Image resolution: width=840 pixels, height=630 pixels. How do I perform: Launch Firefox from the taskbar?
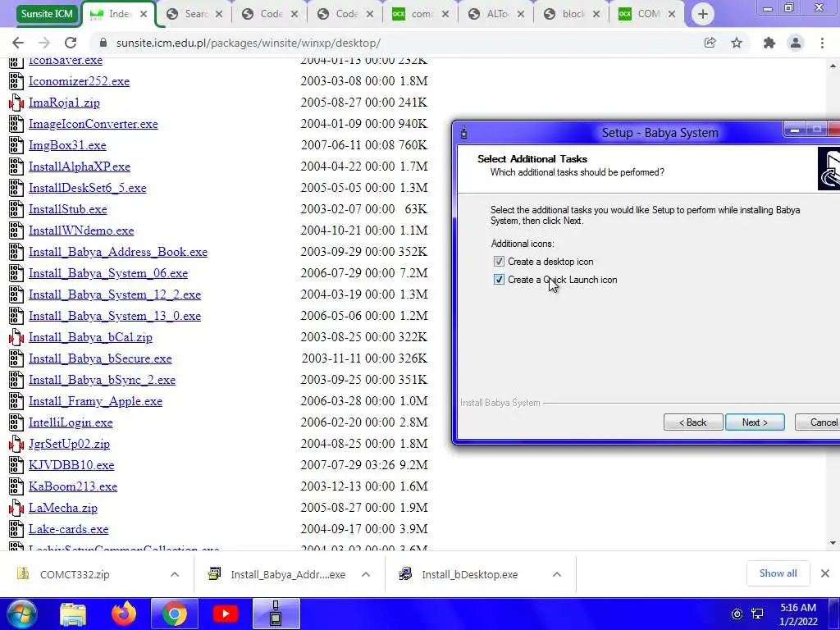pyautogui.click(x=123, y=614)
